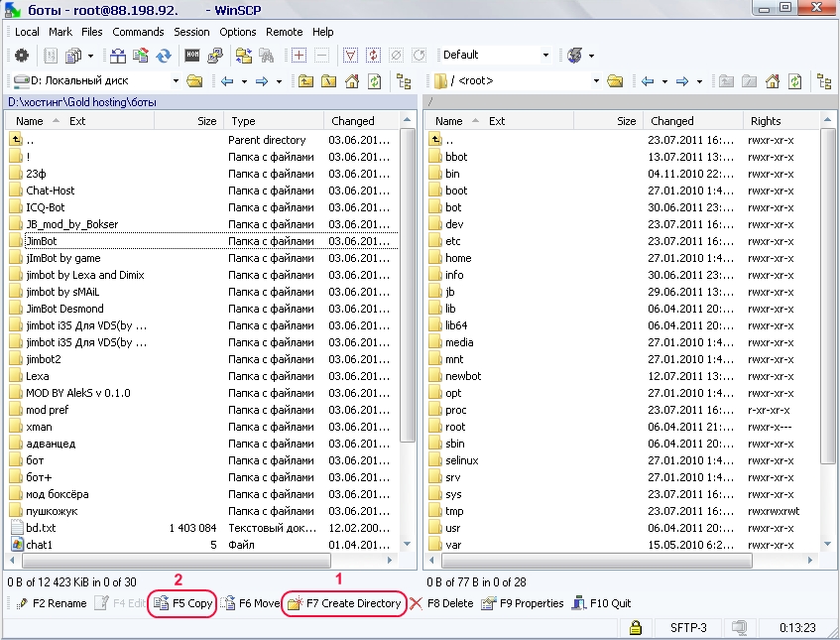This screenshot has width=840, height=640.
Task: Click the padlock icon in status bar
Action: [636, 628]
